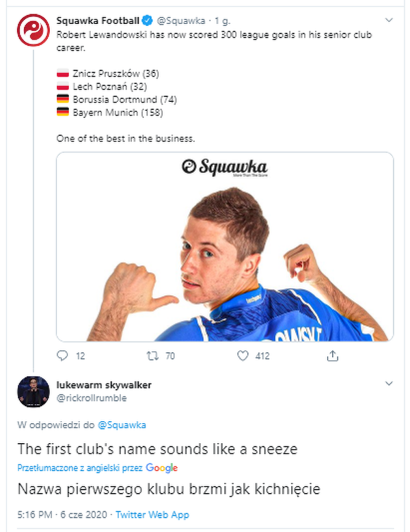The height and width of the screenshot is (532, 410).
Task: Click the share tweet icon
Action: (333, 356)
